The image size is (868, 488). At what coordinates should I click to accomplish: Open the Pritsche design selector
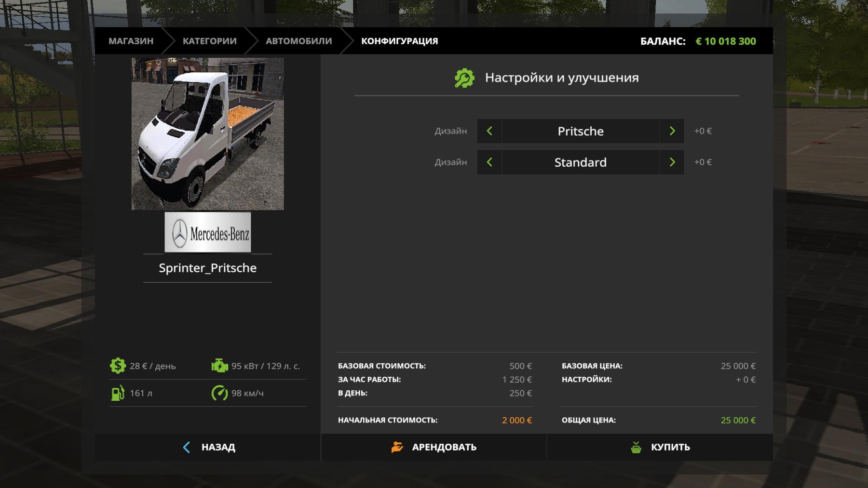tap(580, 131)
